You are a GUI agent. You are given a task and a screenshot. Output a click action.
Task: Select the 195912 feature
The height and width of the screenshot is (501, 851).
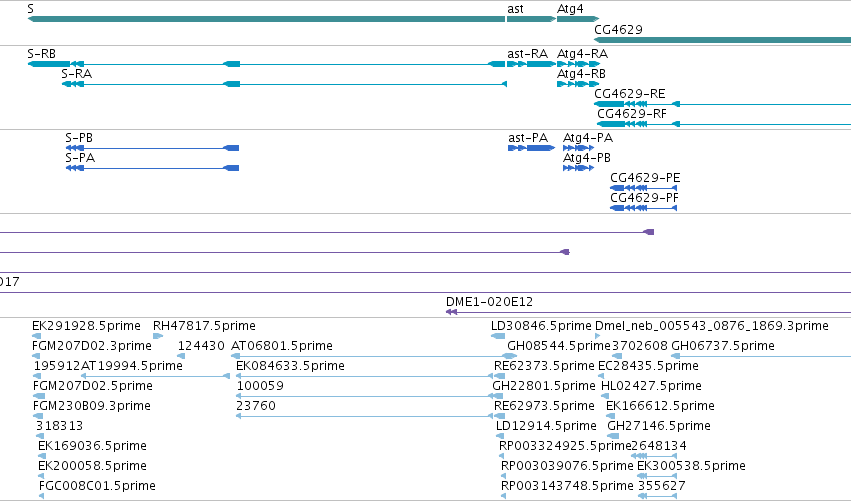(x=37, y=376)
